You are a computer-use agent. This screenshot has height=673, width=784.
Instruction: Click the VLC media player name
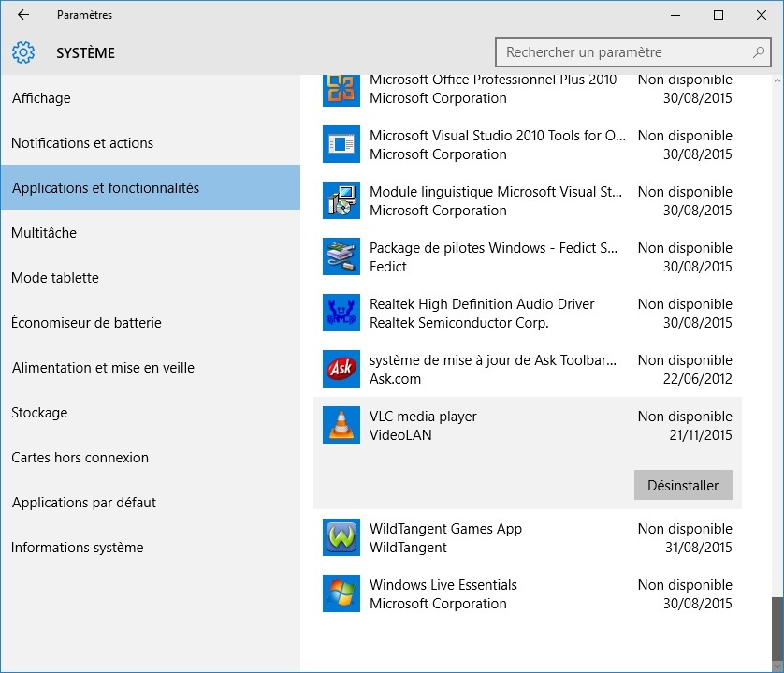coord(423,417)
